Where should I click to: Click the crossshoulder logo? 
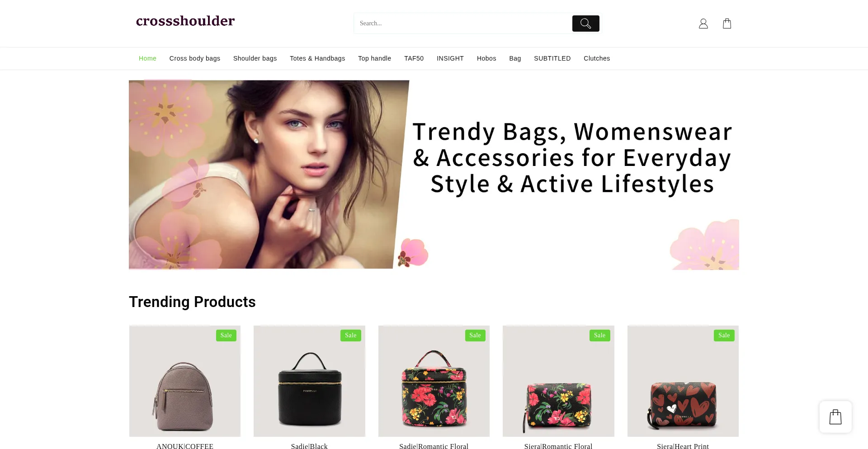click(185, 21)
